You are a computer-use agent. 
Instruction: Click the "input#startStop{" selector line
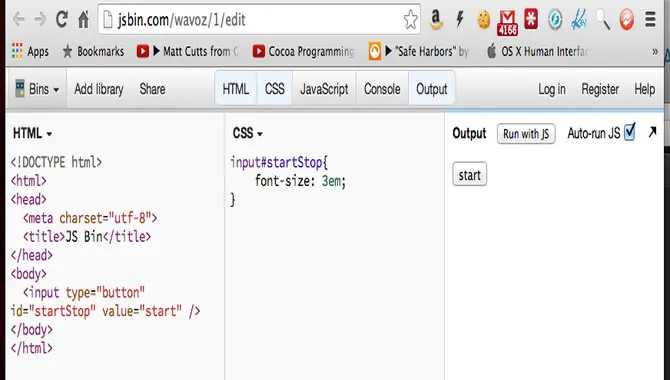[x=279, y=162]
